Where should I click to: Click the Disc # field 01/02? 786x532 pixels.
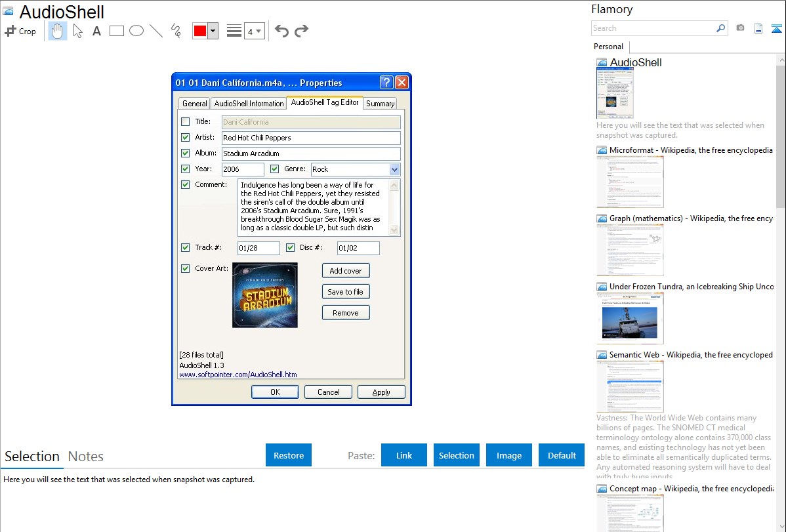pos(358,248)
